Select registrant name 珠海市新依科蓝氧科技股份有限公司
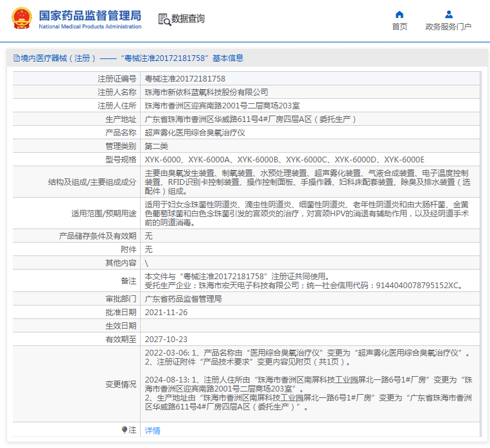 206,92
